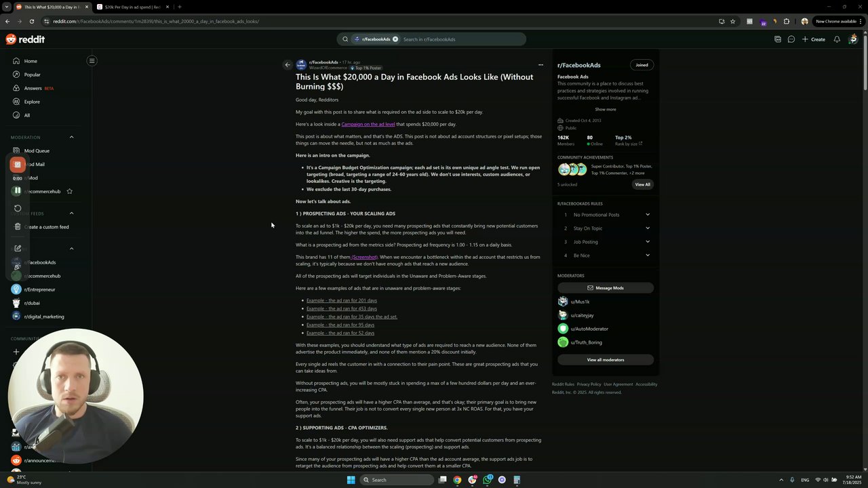Remove the r/FacebookAds search filter chip
868x488 pixels.
coord(395,39)
